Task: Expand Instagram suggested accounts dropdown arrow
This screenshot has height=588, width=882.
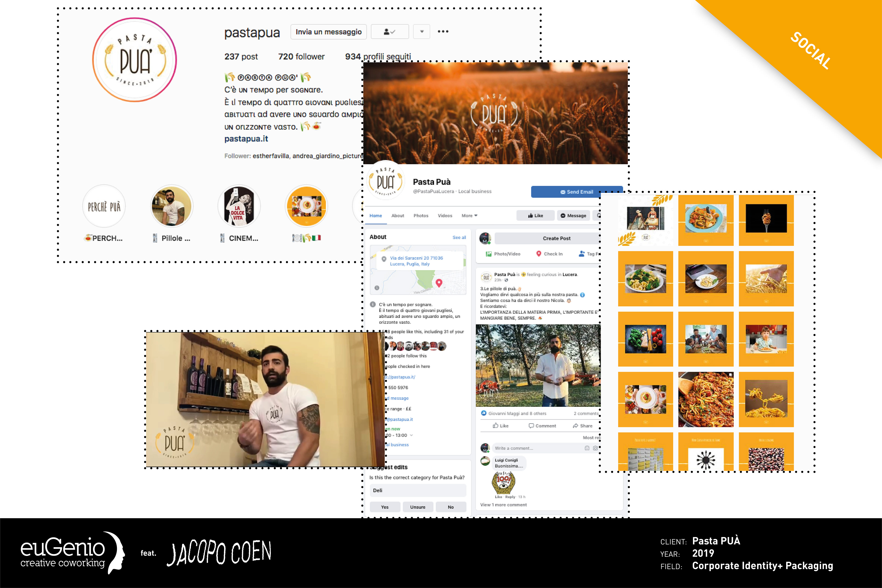Action: 421,32
